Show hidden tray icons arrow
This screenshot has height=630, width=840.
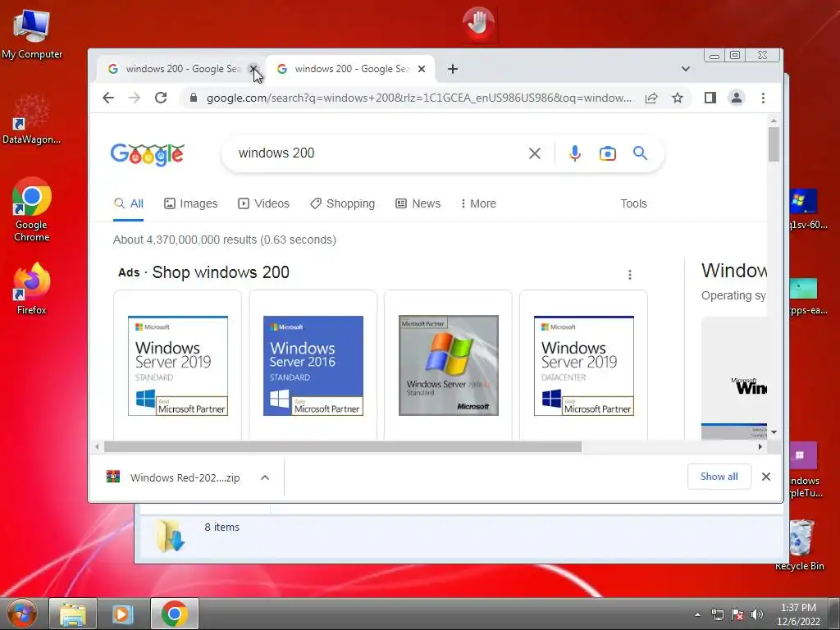pyautogui.click(x=697, y=614)
